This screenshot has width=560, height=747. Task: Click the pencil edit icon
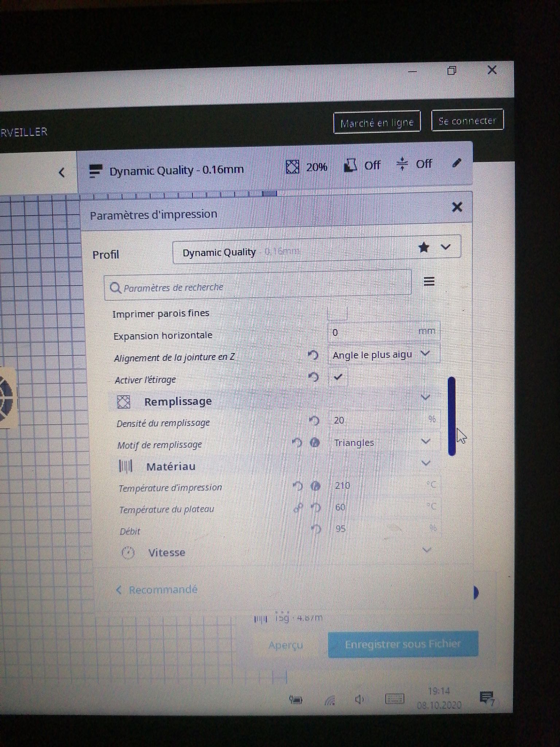pos(456,163)
